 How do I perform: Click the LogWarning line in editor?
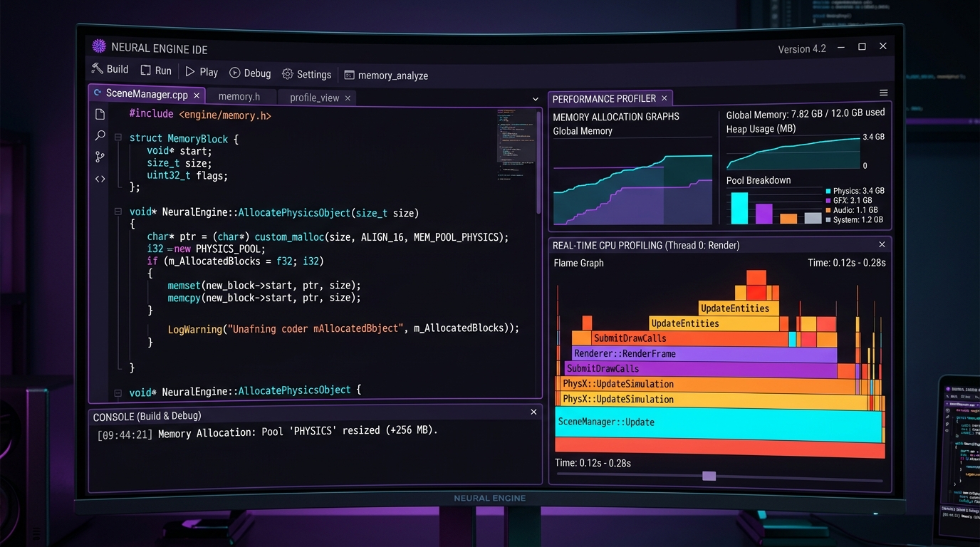[x=343, y=329]
